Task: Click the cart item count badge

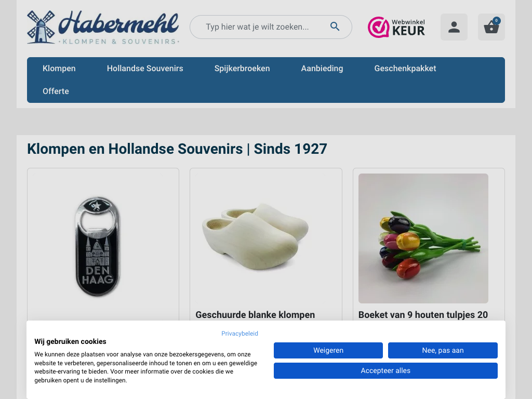Action: [496, 21]
